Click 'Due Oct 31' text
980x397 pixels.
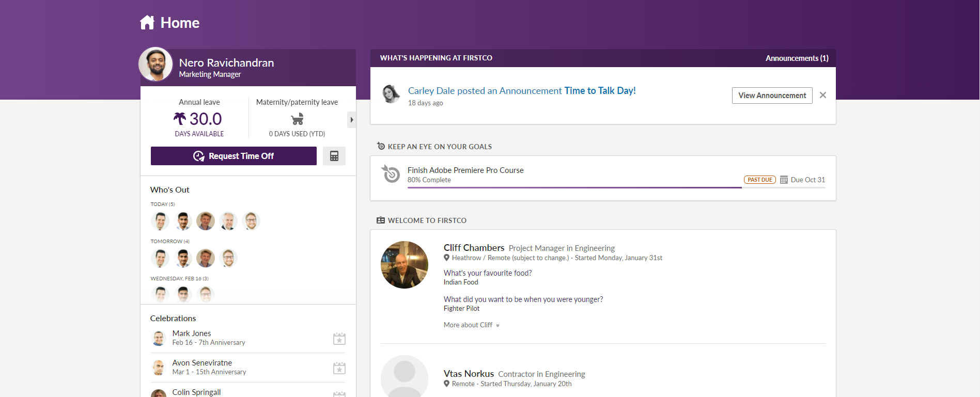pos(808,180)
